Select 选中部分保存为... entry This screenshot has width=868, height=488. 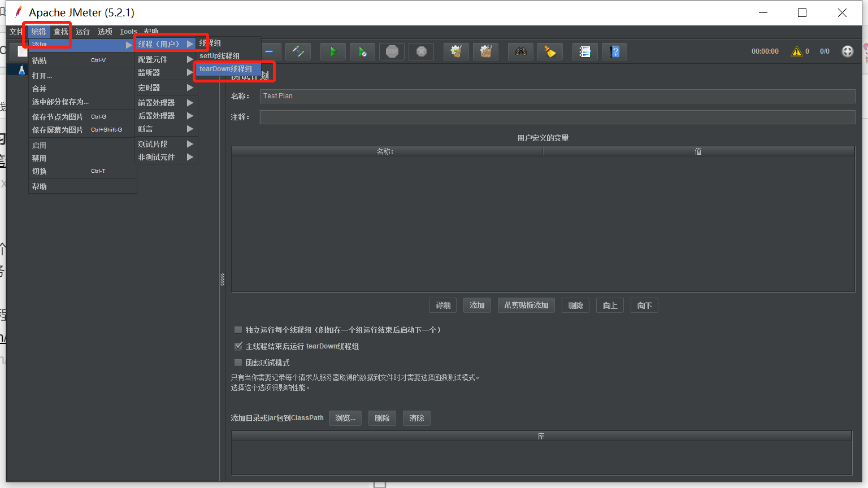[83, 102]
